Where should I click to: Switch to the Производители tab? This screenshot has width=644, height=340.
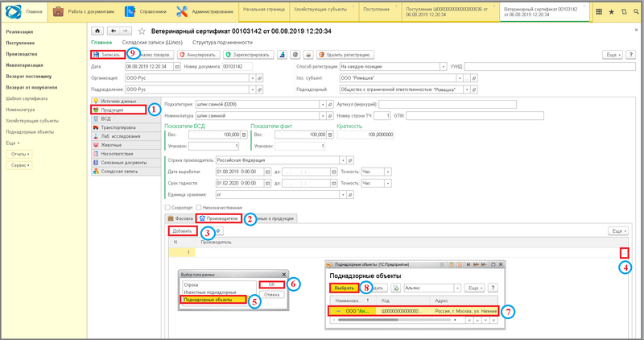pos(218,218)
